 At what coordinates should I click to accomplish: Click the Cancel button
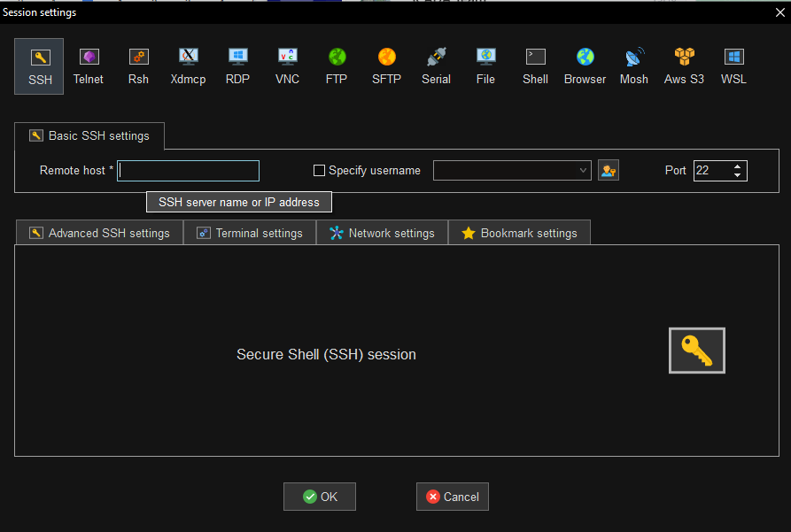click(452, 497)
